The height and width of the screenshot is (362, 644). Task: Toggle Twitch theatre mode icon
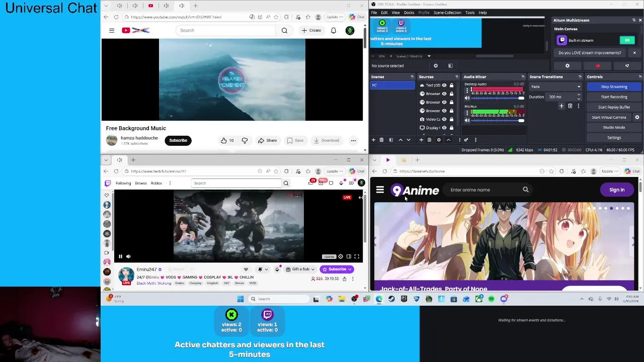[x=349, y=256]
